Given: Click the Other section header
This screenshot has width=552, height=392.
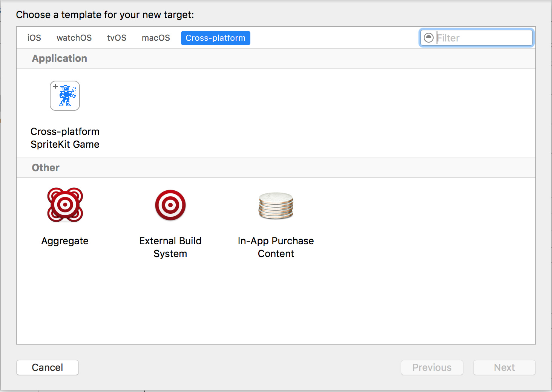Looking at the screenshot, I should pos(46,168).
